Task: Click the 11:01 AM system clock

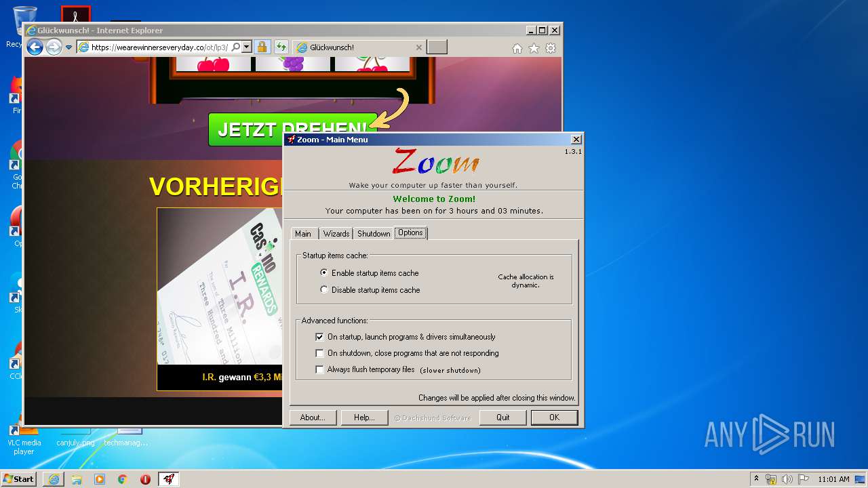Action: point(833,479)
